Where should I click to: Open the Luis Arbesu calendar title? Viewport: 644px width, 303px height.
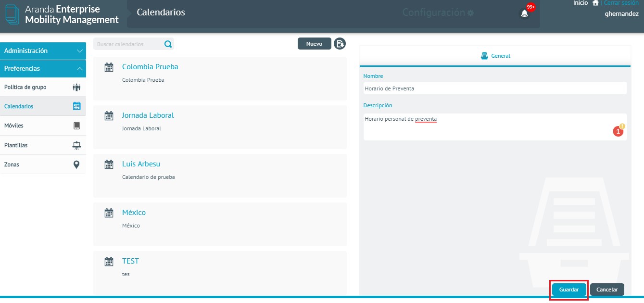141,164
